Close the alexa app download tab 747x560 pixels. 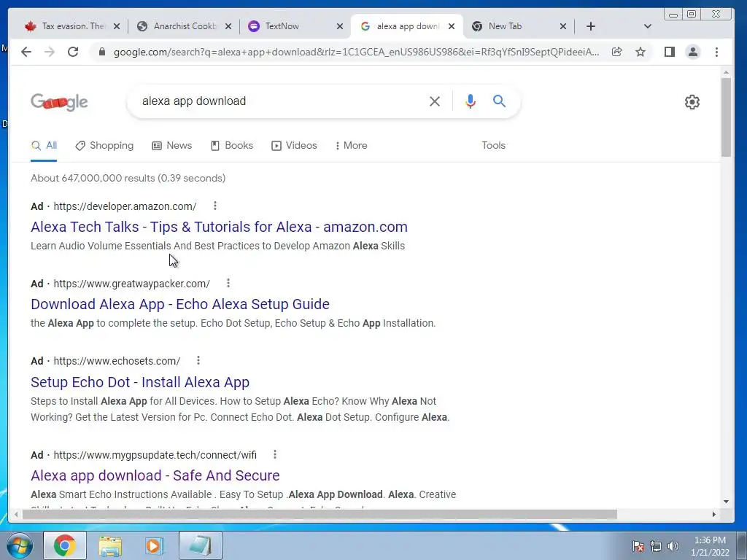tap(452, 26)
